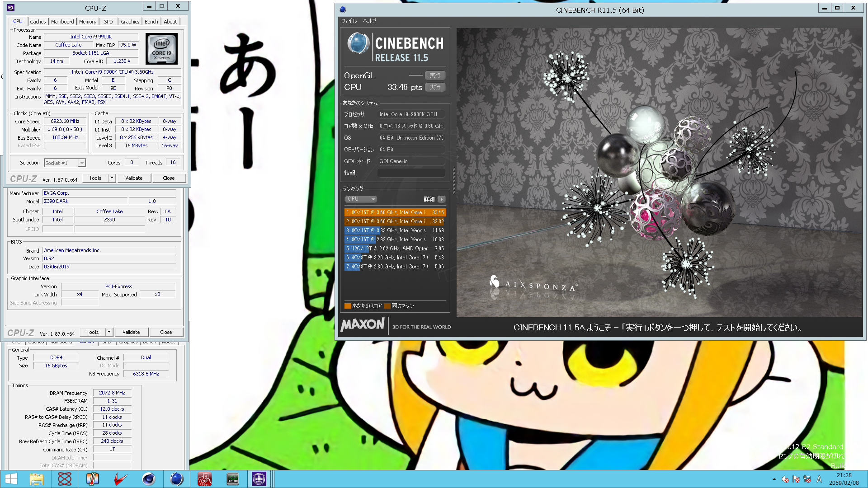Click the DRAM Frequency value 2072.8 MHz
The image size is (868, 488).
[x=112, y=393]
